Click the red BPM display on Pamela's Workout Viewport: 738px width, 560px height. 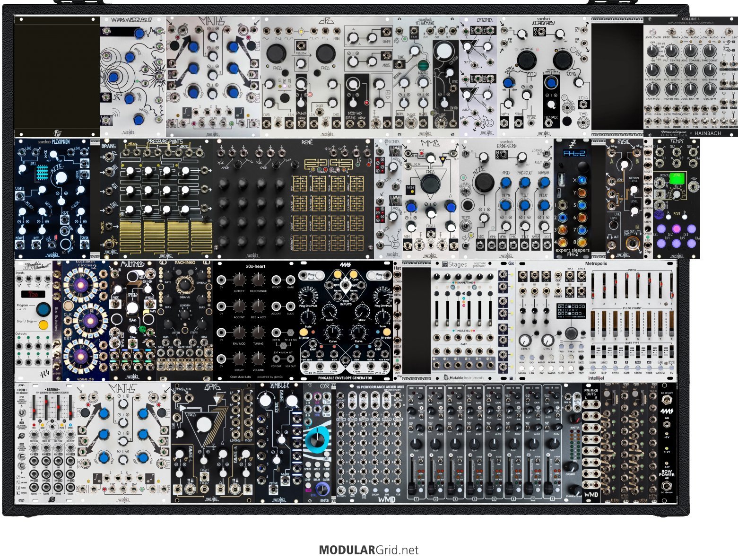pos(34,294)
